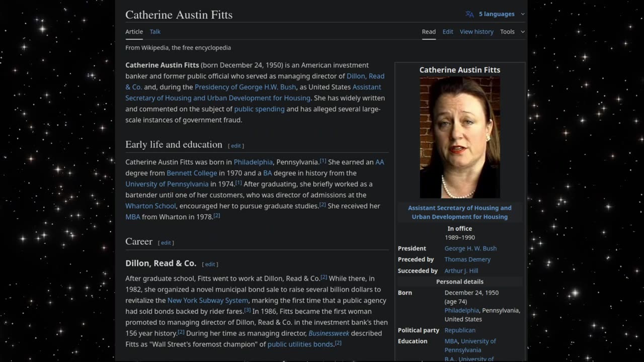The height and width of the screenshot is (362, 644).
Task: Follow the MBA link in Early life
Action: (x=132, y=217)
